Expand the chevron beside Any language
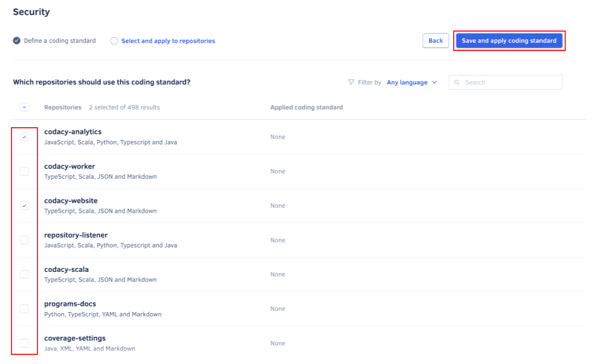592x364 pixels. [x=434, y=82]
